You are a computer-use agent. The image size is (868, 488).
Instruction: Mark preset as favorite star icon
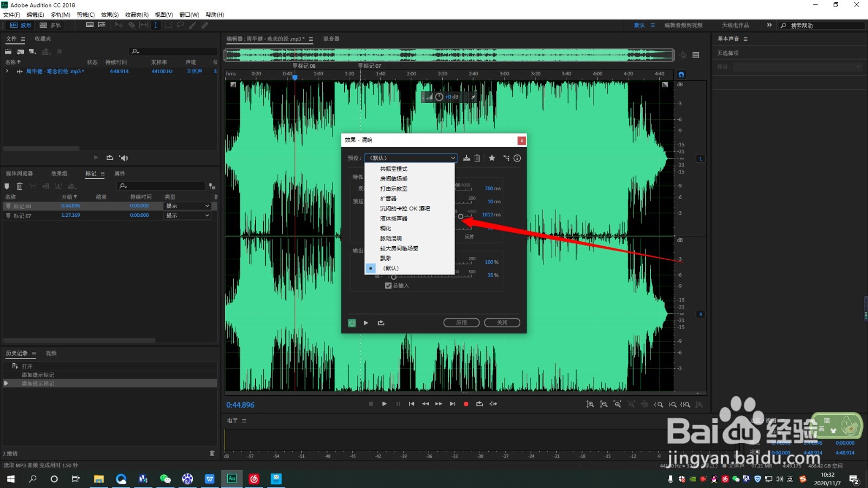492,158
